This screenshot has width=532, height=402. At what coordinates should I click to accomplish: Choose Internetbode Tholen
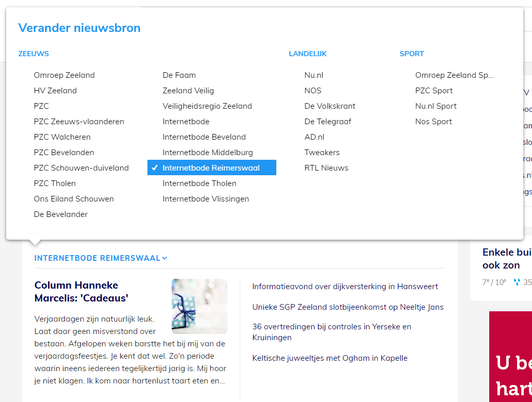coord(199,183)
